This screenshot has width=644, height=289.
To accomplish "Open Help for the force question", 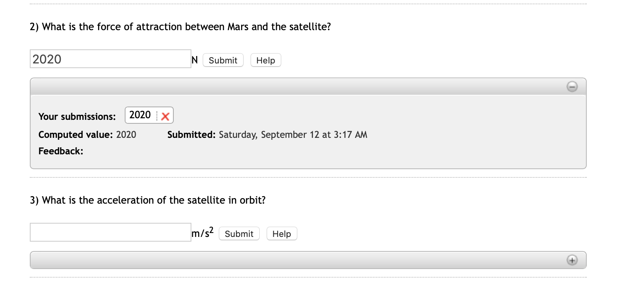I will 266,60.
